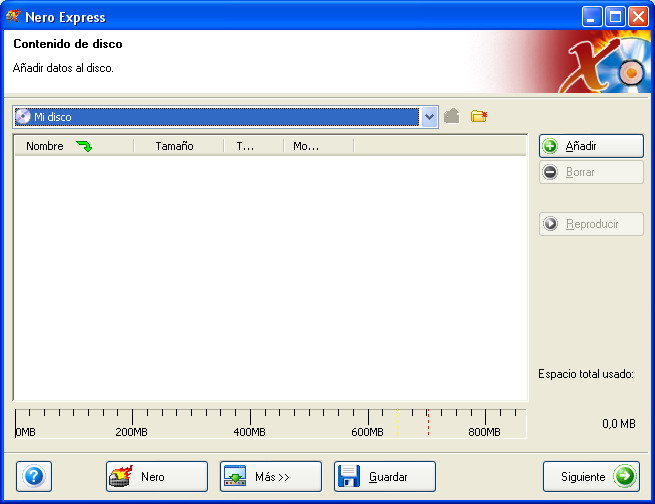Viewport: 655px width, 504px height.
Task: Click the 0,0 MB used space value
Action: click(619, 424)
